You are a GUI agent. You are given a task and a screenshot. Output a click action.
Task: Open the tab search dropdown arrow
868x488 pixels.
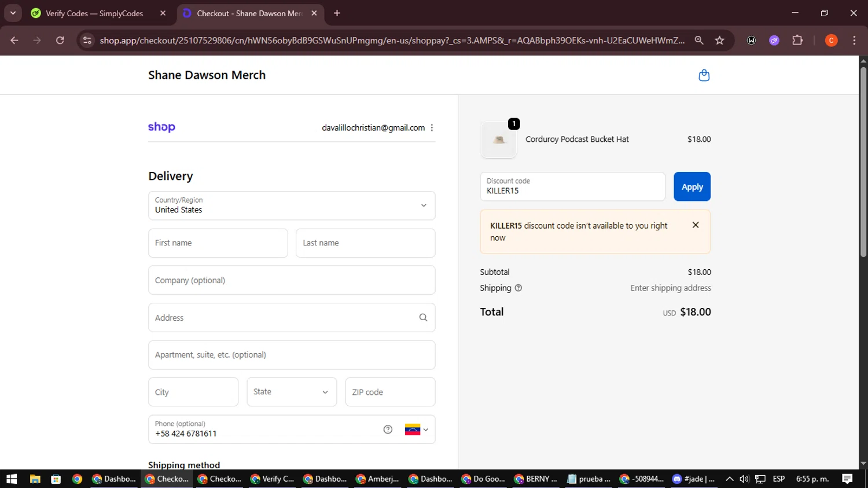click(13, 13)
